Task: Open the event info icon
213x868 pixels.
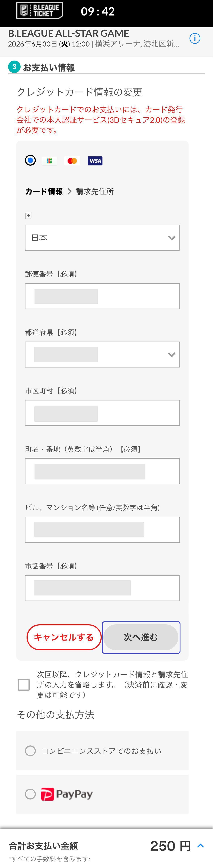Action: [x=195, y=38]
